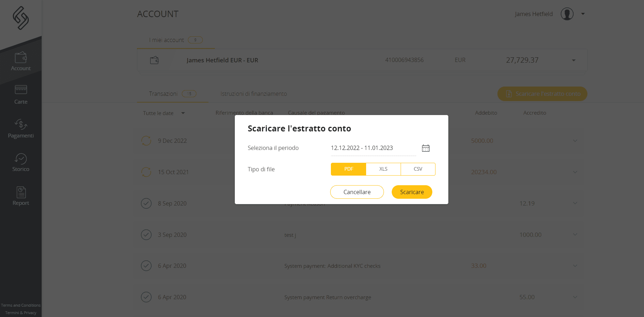Go to Pagamenti via sidebar icon
644x317 pixels.
[21, 124]
